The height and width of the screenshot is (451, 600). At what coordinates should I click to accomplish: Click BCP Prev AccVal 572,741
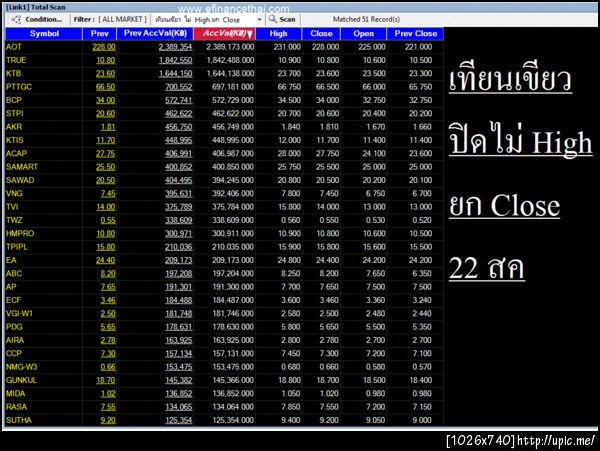(179, 100)
